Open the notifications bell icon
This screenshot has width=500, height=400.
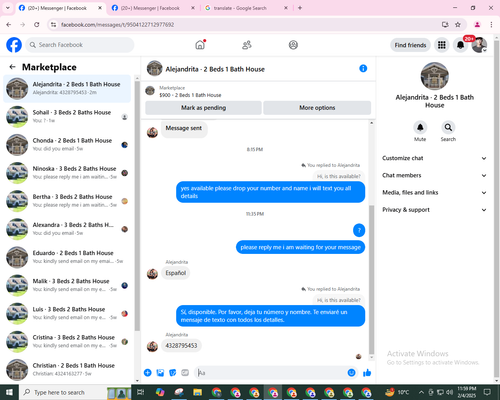[x=460, y=45]
